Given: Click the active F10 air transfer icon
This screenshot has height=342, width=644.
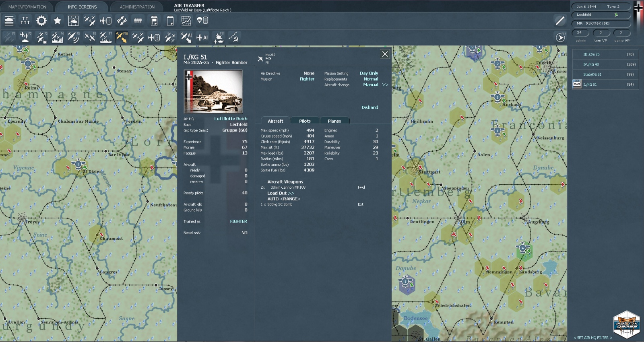Looking at the screenshot, I should [122, 37].
